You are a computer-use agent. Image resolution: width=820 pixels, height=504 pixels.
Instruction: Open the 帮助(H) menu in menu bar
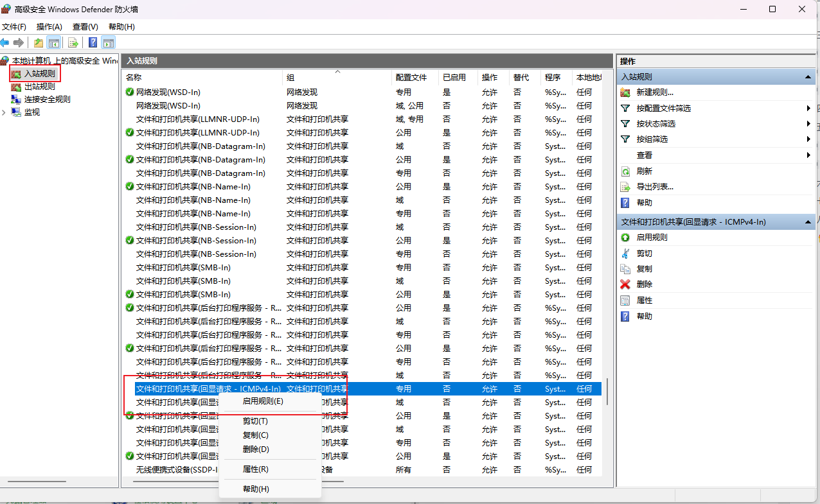click(121, 27)
